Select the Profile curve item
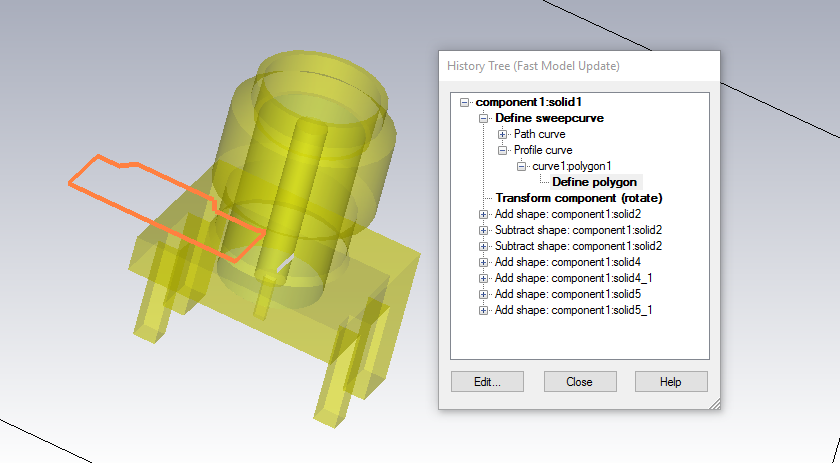840x463 pixels. (x=543, y=150)
